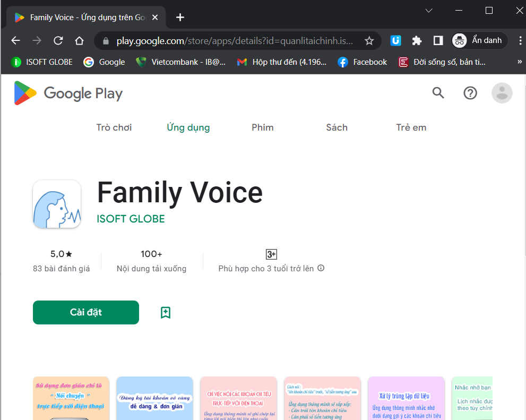526x420 pixels.
Task: Open the Extensions puzzle icon
Action: pyautogui.click(x=417, y=40)
